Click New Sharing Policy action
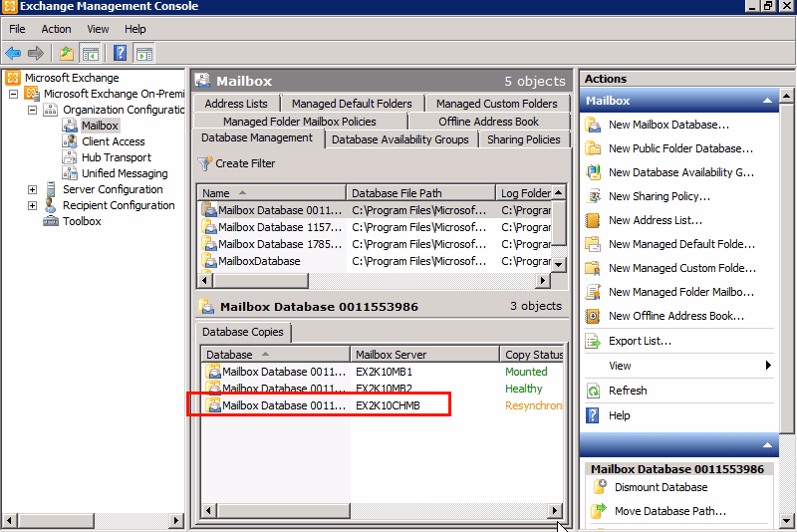The width and height of the screenshot is (797, 532). 660,196
